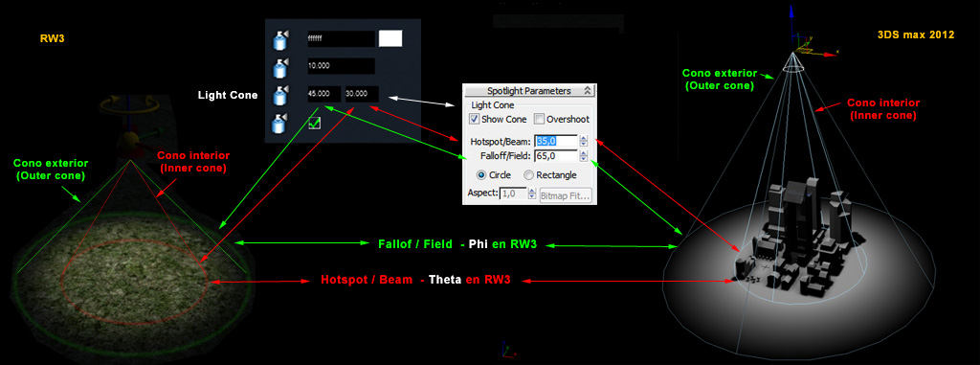The width and height of the screenshot is (980, 365).
Task: Select the Rectangle radio button
Action: pyautogui.click(x=528, y=175)
